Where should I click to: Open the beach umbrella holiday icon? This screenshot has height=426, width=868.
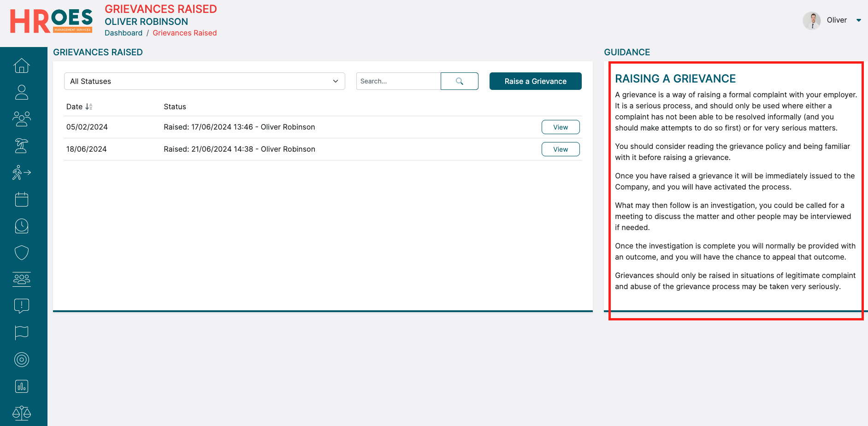click(22, 146)
